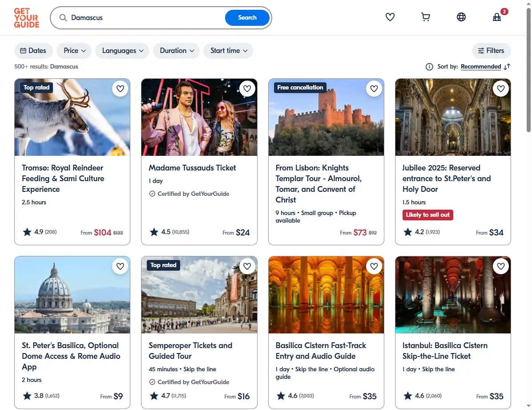Click the orange-lit cistern columns photo
This screenshot has width=532, height=410.
[326, 295]
